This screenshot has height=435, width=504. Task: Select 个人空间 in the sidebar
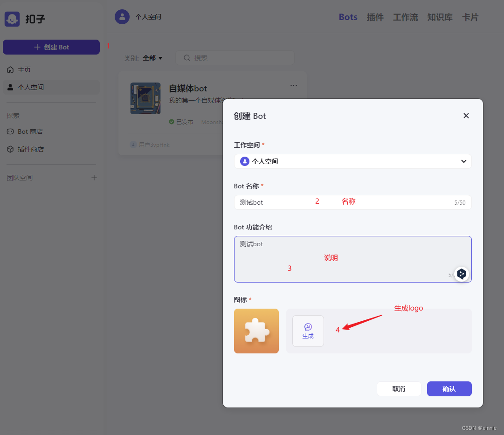51,87
